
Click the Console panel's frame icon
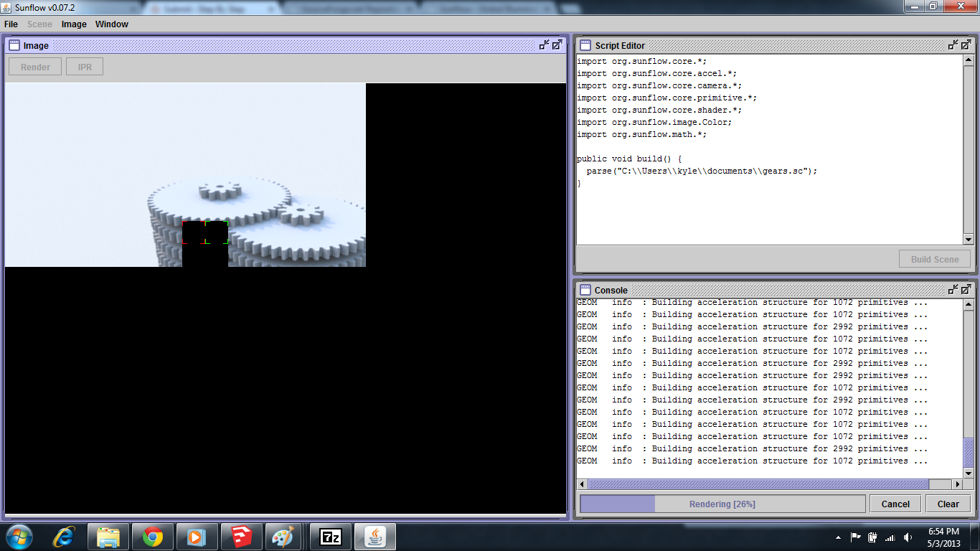coord(585,290)
